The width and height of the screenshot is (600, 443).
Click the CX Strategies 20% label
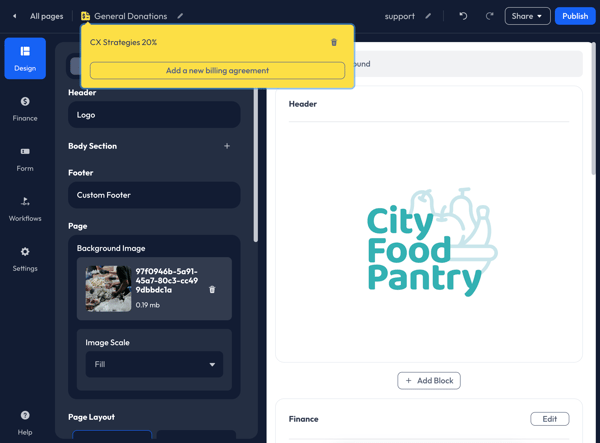123,42
